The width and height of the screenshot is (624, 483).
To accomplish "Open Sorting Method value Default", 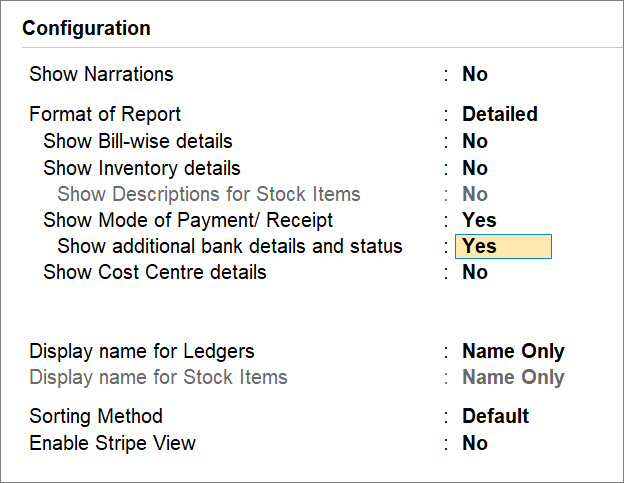I will (x=495, y=416).
